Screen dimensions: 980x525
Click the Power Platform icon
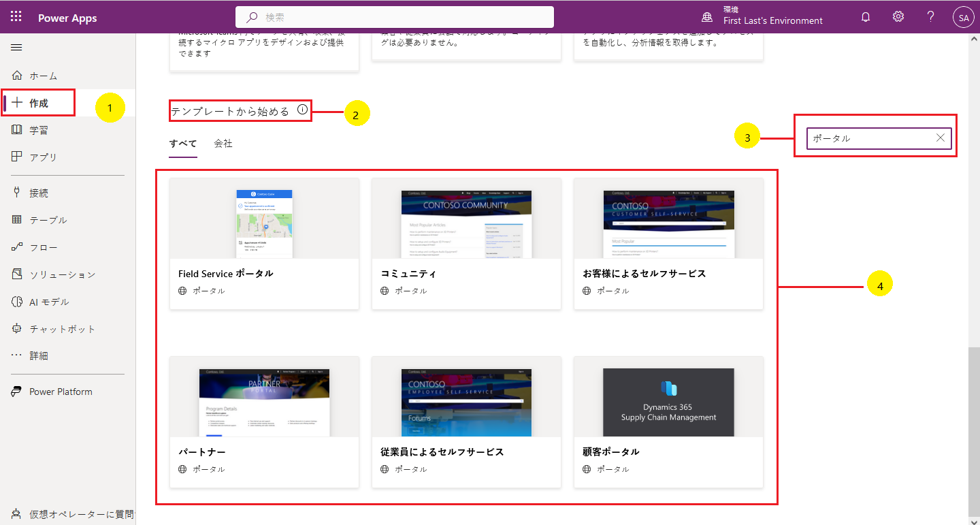[17, 392]
